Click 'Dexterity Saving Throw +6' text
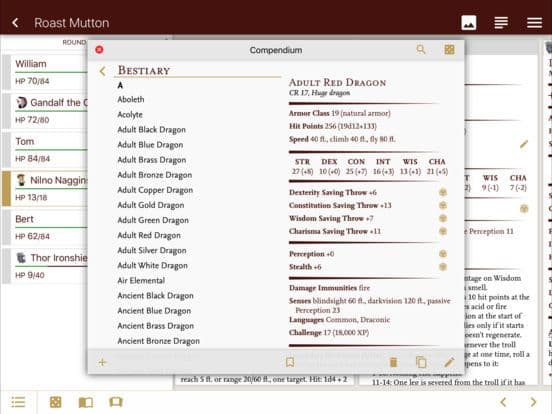The height and width of the screenshot is (414, 552). click(333, 193)
